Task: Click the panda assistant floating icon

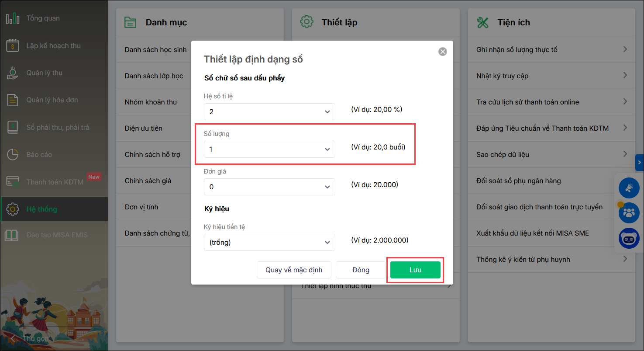Action: click(x=629, y=239)
